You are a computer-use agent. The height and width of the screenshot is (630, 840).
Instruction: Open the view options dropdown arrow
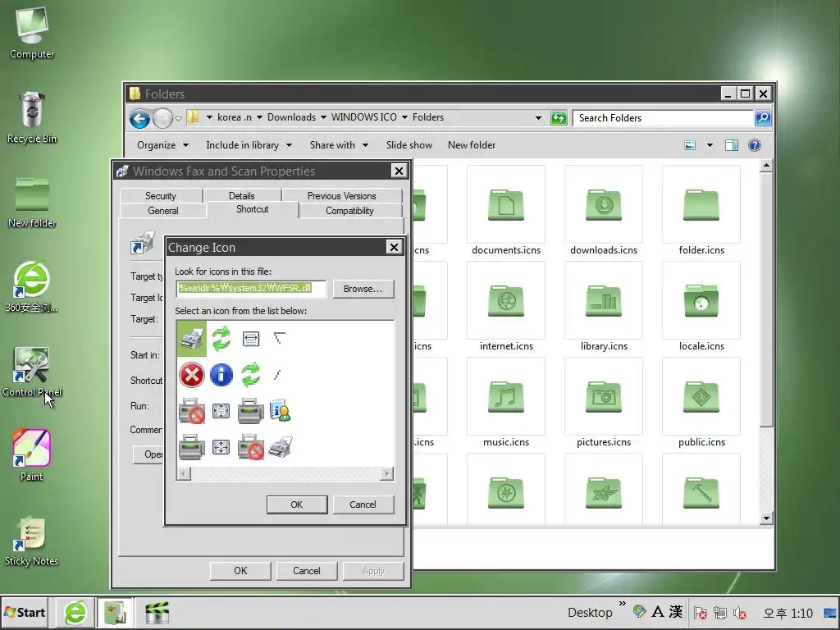tap(710, 145)
